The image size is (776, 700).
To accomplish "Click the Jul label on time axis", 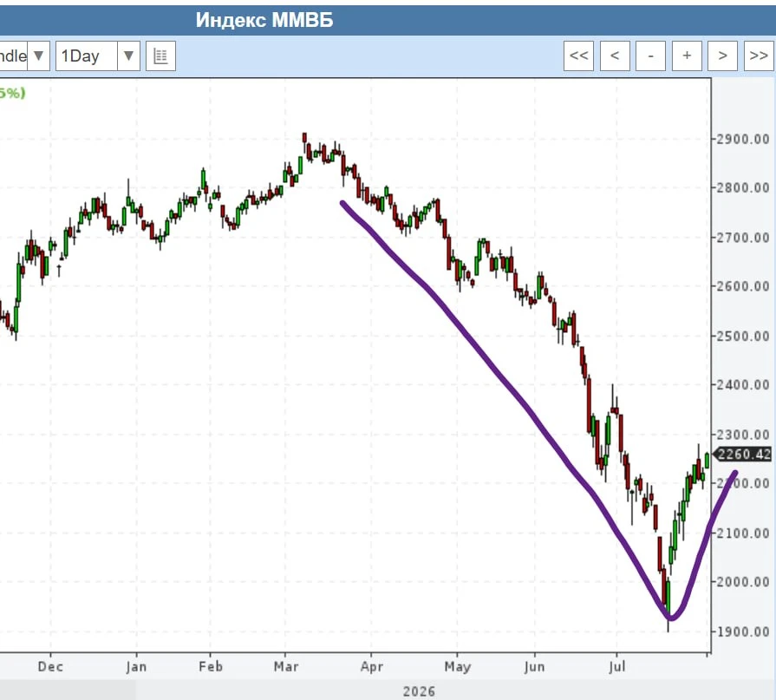I will coord(616,667).
